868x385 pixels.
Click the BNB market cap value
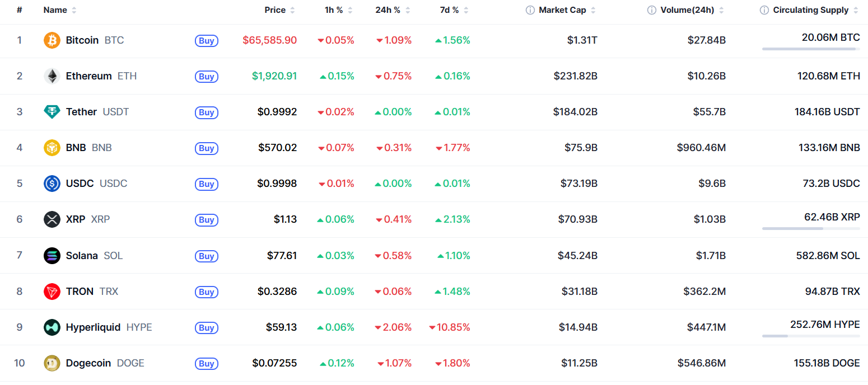click(x=581, y=148)
